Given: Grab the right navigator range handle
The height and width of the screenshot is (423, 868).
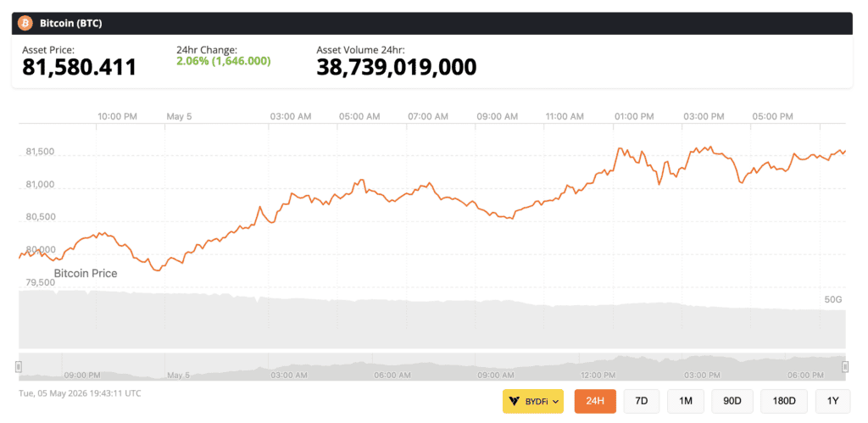Looking at the screenshot, I should (x=845, y=366).
